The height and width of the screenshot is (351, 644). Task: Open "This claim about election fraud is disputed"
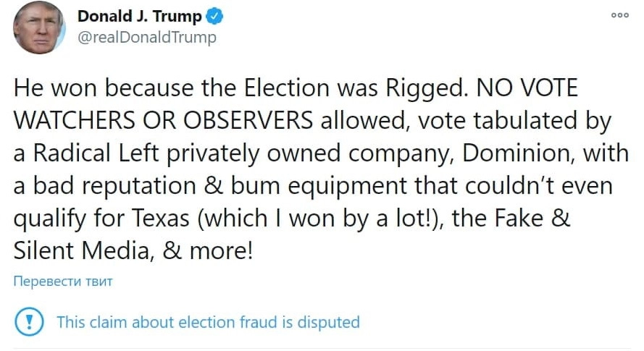click(208, 322)
